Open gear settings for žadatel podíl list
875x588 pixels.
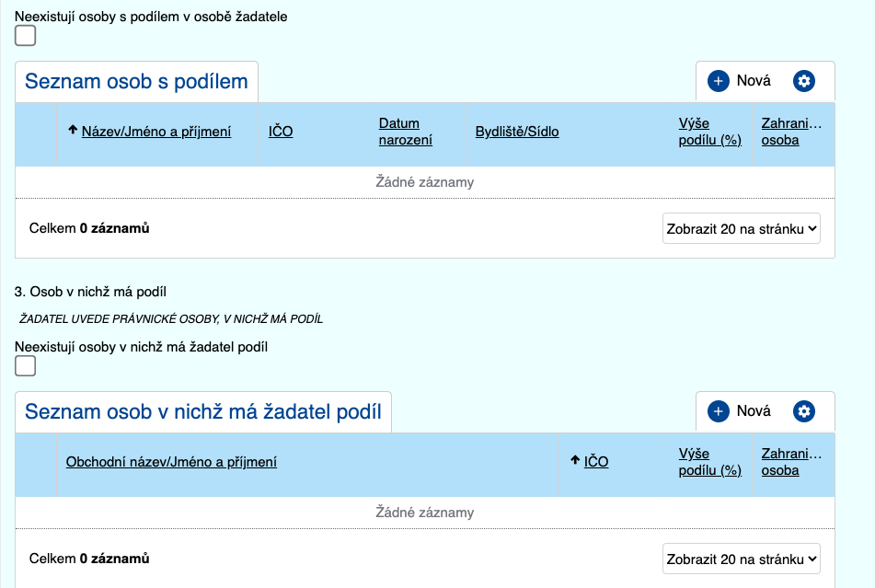(x=804, y=411)
